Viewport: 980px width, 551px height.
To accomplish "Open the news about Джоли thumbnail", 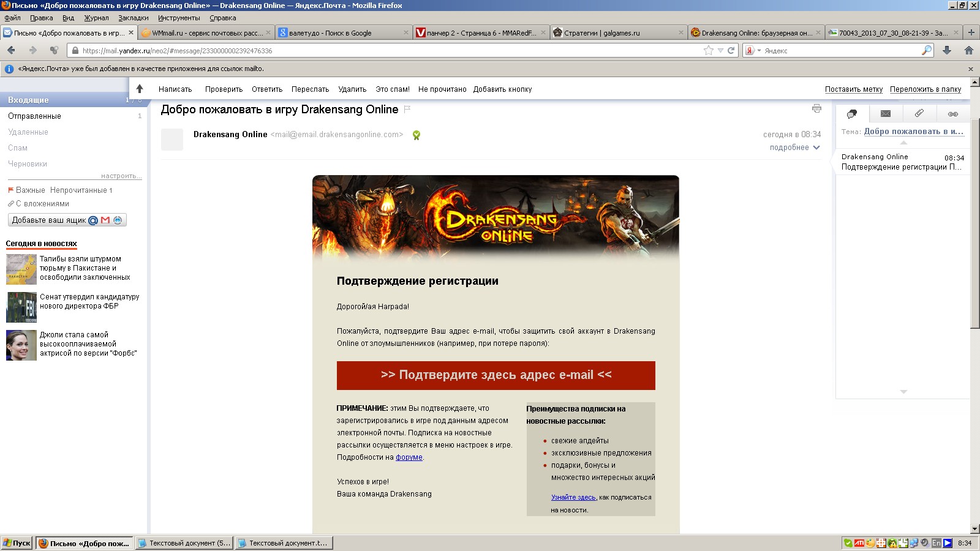I will click(21, 345).
